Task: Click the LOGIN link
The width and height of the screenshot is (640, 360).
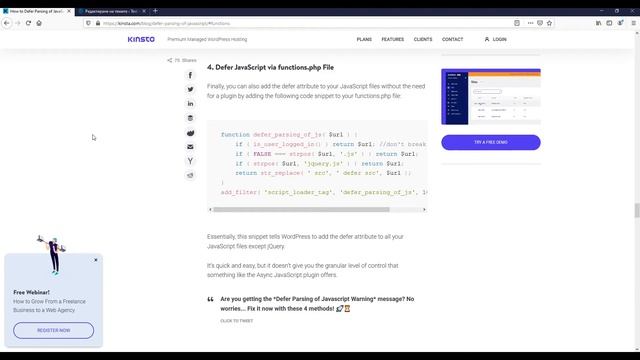Action: (x=496, y=40)
